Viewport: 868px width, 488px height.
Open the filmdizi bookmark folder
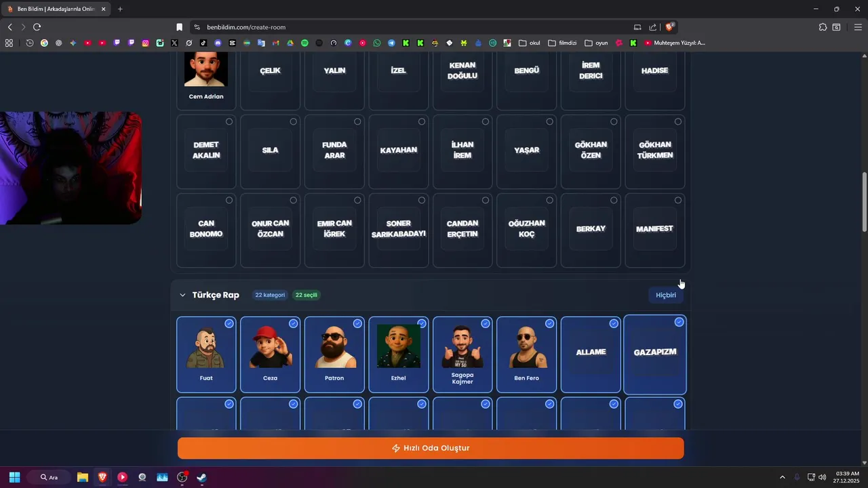[562, 43]
